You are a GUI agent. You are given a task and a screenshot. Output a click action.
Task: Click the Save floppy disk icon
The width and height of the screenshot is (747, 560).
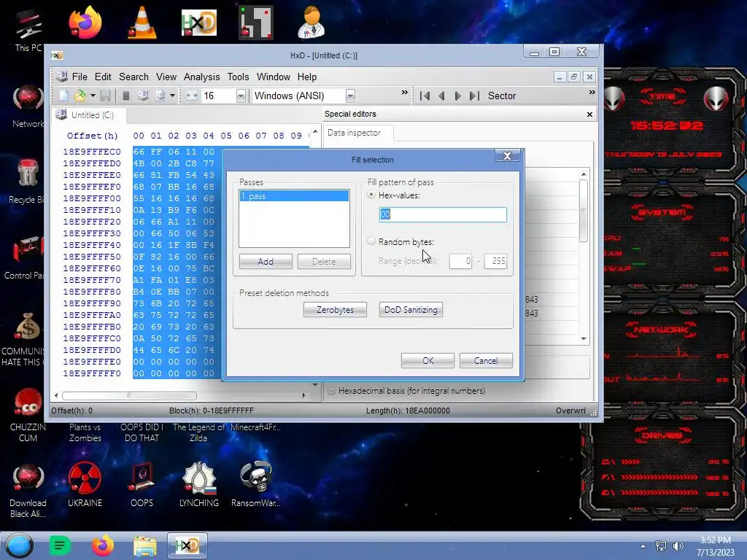[x=105, y=96]
